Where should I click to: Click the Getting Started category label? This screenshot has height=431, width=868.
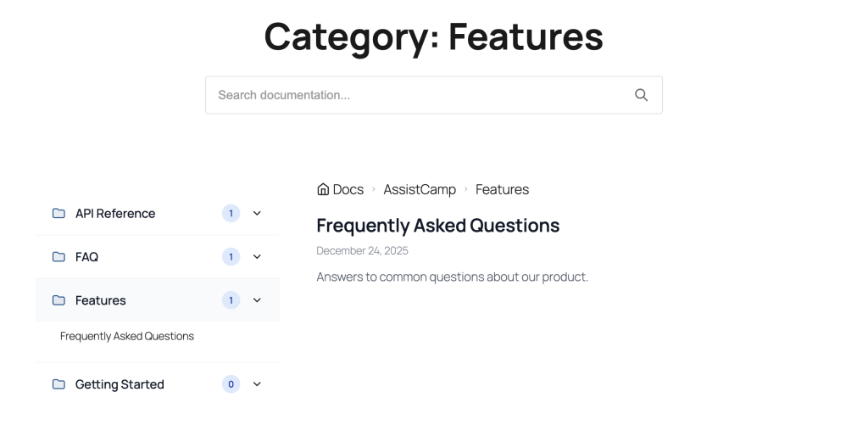click(x=120, y=384)
